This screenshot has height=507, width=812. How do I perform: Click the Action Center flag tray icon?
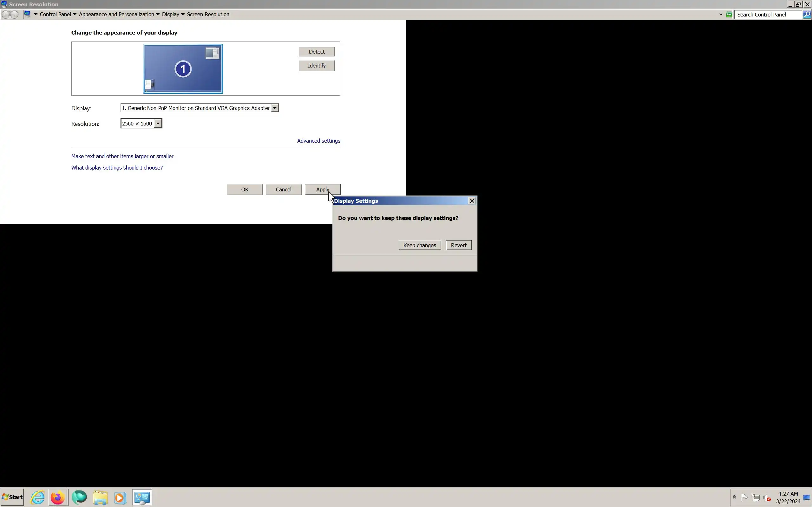(x=744, y=497)
